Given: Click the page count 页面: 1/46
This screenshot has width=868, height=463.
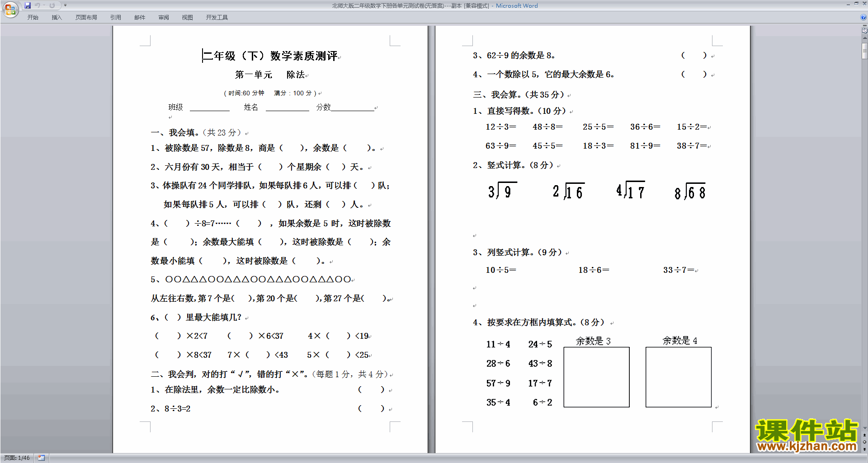Looking at the screenshot, I should [x=17, y=458].
